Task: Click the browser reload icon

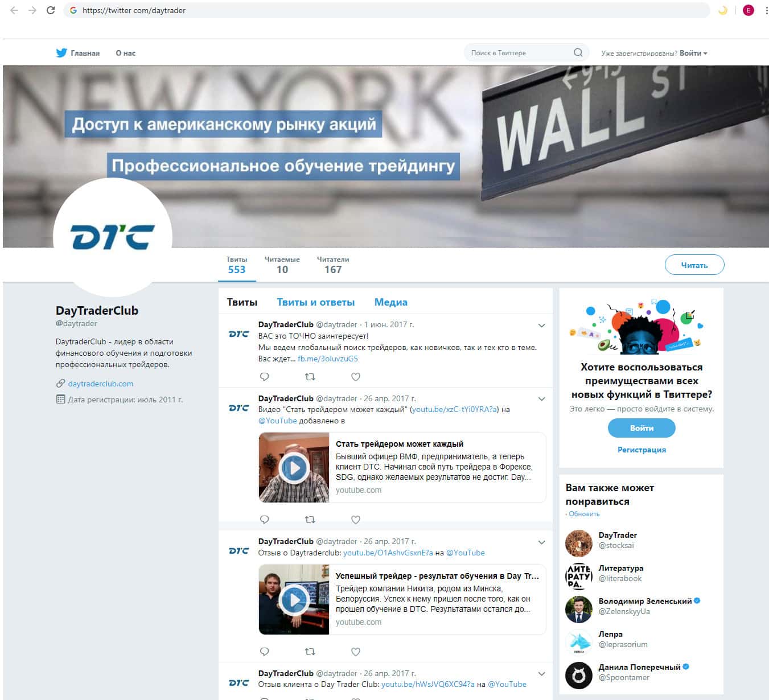Action: 51,10
